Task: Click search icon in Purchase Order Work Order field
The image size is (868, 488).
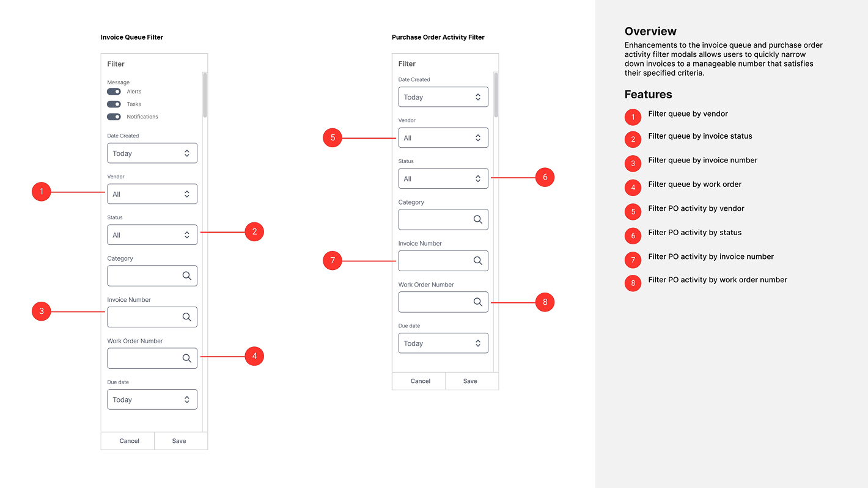Action: coord(478,302)
